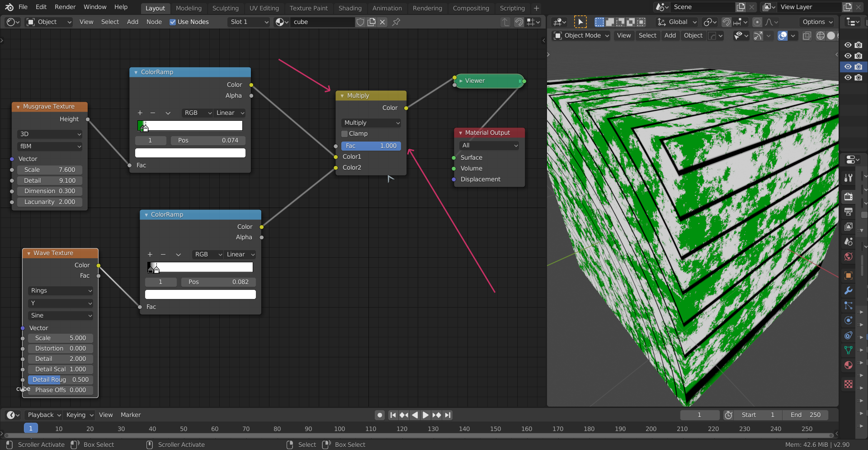Open the Sine dropdown on Wave Texture
The height and width of the screenshot is (450, 868).
click(x=60, y=315)
